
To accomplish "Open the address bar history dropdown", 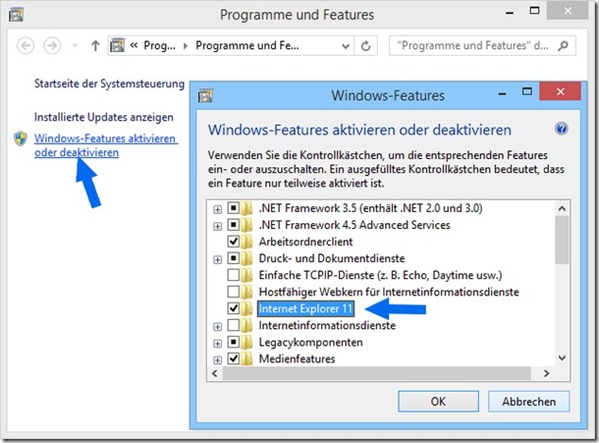I will 346,46.
